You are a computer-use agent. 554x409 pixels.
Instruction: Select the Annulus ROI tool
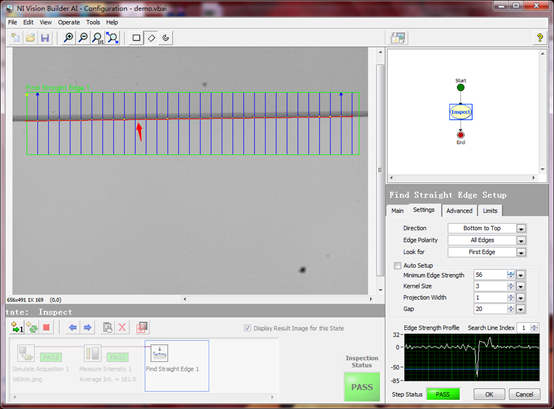[x=166, y=38]
